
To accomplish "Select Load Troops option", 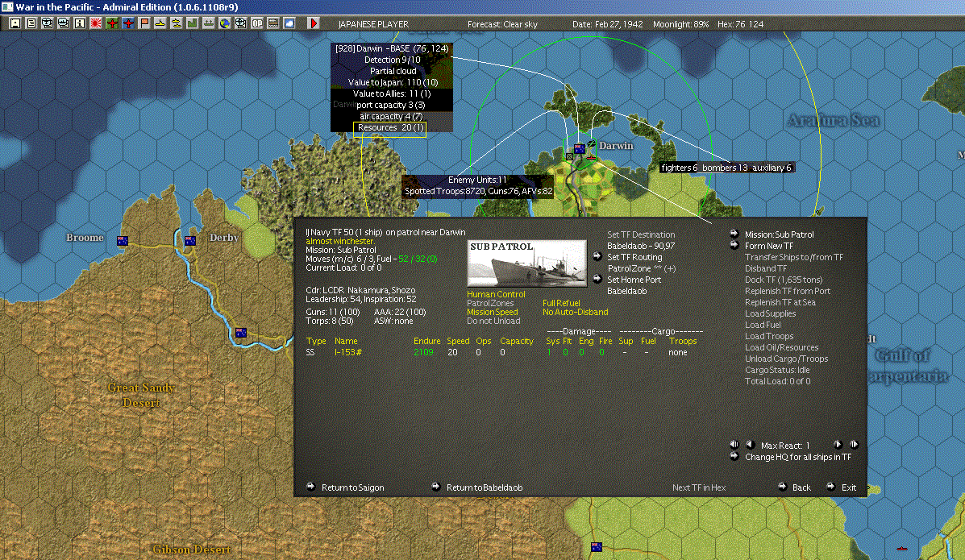I will click(x=769, y=336).
